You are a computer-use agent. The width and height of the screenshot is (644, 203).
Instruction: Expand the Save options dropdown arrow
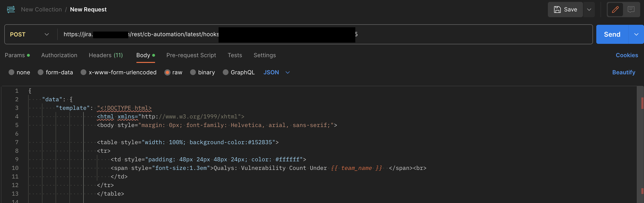click(x=589, y=10)
